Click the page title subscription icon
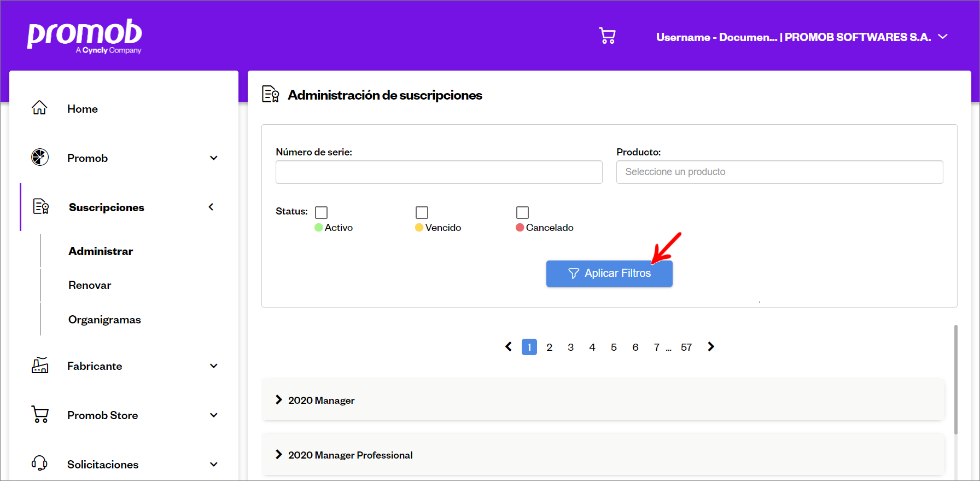980x481 pixels. pyautogui.click(x=271, y=94)
